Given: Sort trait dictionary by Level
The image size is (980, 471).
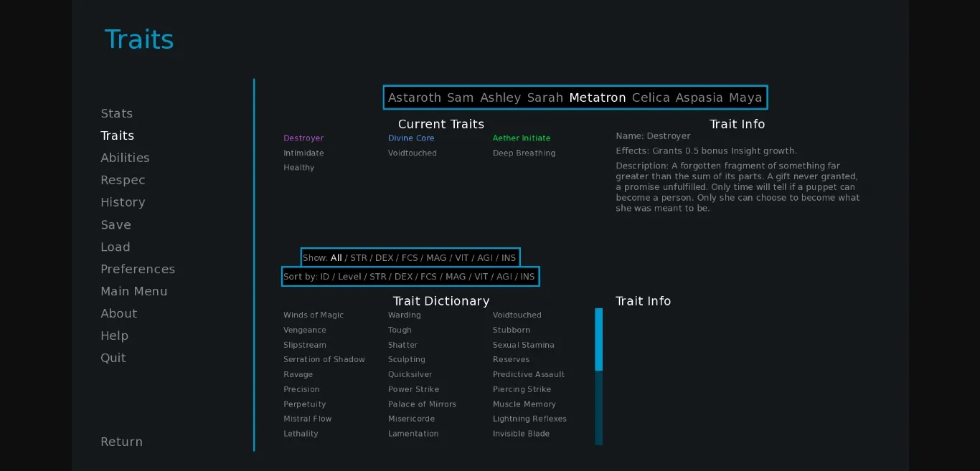Looking at the screenshot, I should point(349,277).
